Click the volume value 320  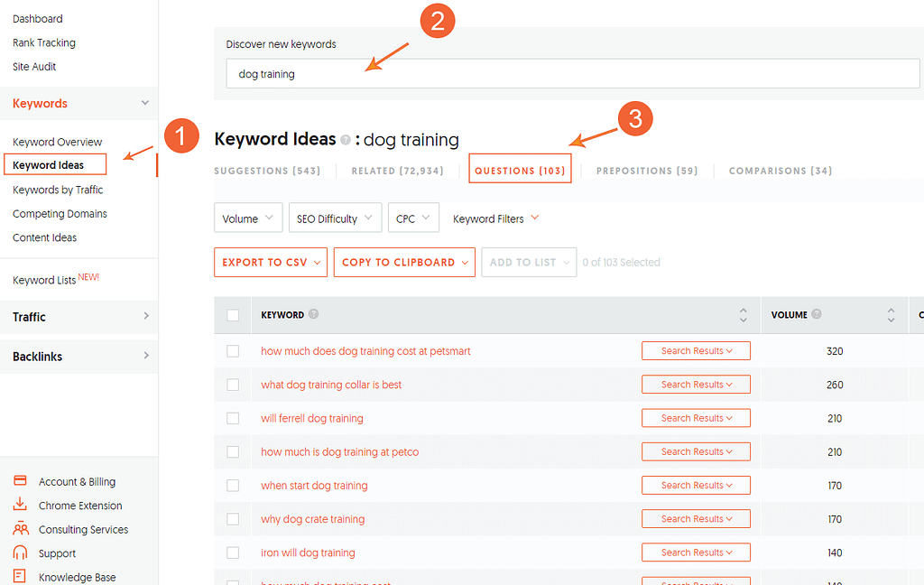pos(835,351)
